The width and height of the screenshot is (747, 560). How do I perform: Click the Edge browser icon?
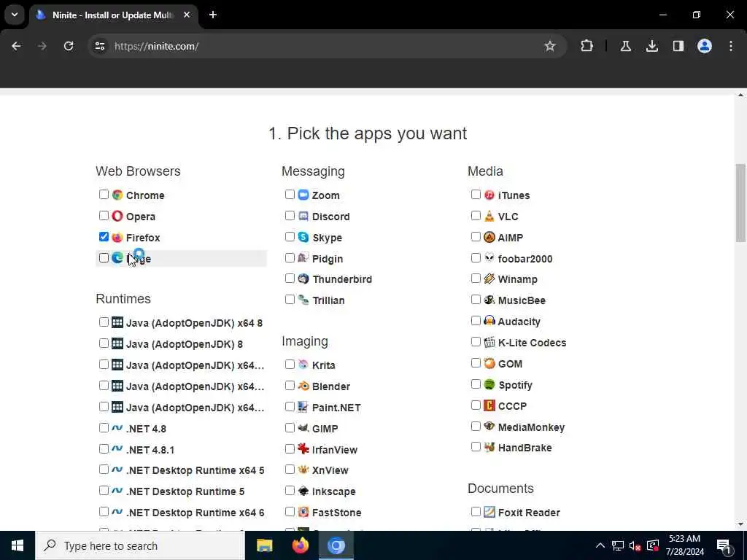click(x=117, y=258)
